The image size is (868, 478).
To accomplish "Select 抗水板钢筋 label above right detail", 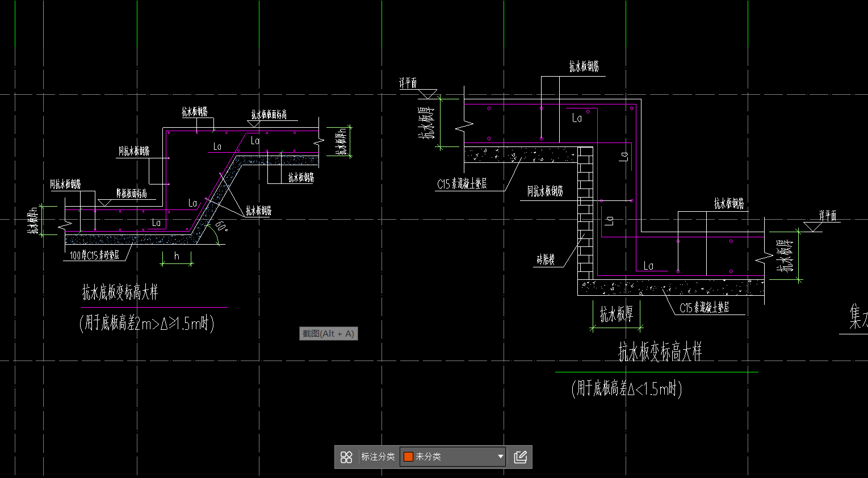I will point(584,66).
